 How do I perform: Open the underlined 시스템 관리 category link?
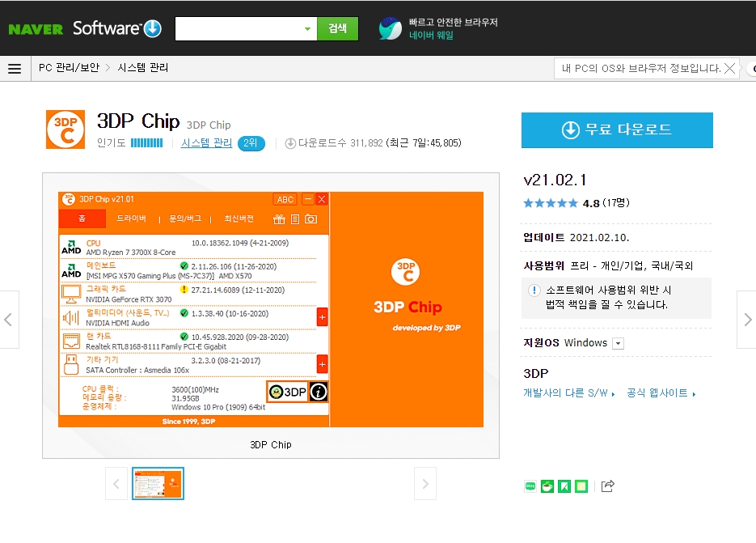[x=206, y=143]
